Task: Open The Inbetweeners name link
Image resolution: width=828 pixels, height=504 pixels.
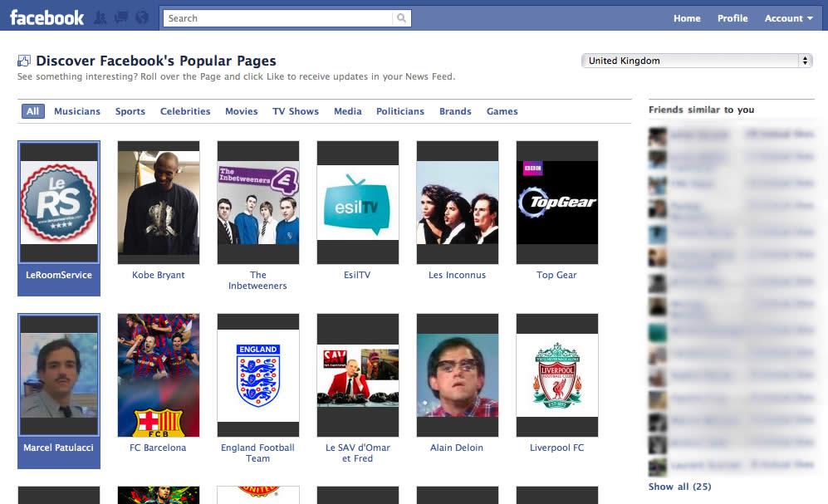Action: click(257, 281)
